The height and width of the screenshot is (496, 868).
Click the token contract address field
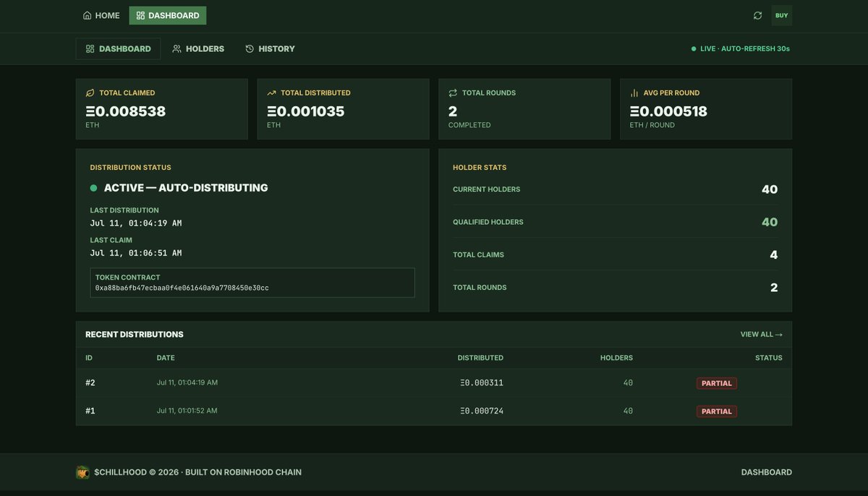pyautogui.click(x=252, y=283)
